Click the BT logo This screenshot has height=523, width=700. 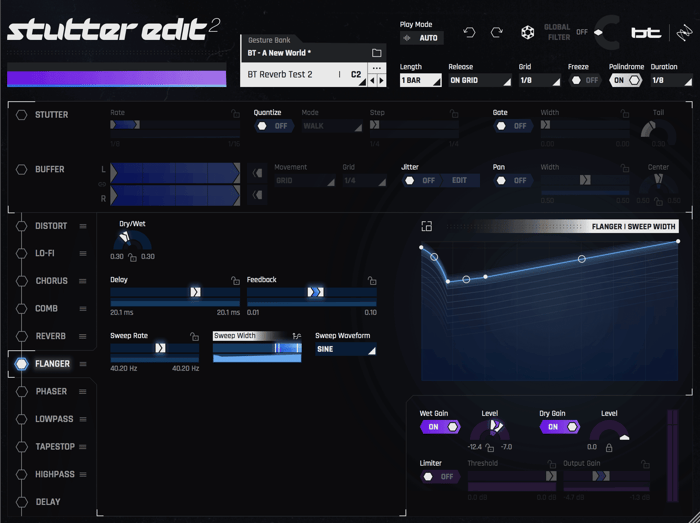tap(646, 33)
